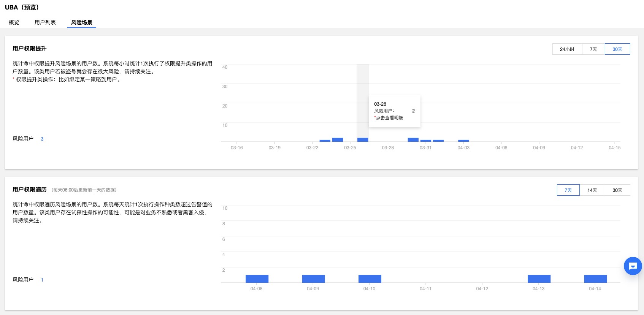The height and width of the screenshot is (315, 644).
Task: Click 点击查看明细 in the 03-26 tooltip
Action: point(389,118)
